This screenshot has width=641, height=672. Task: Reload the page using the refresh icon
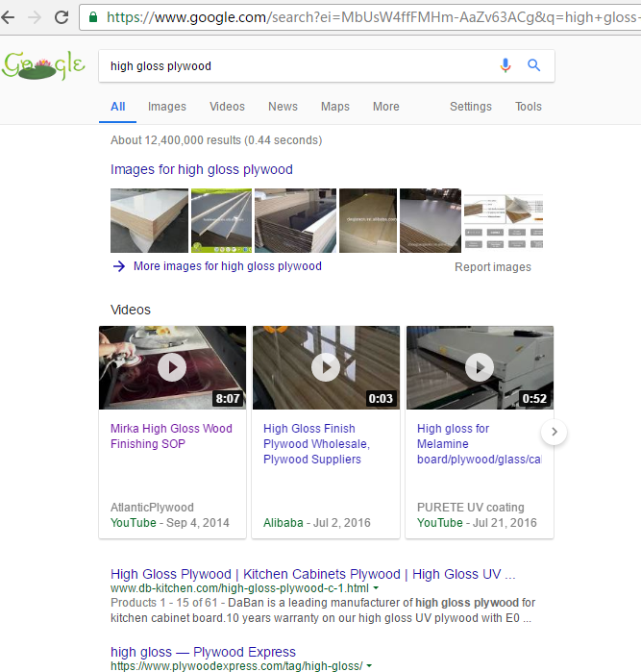[x=62, y=17]
